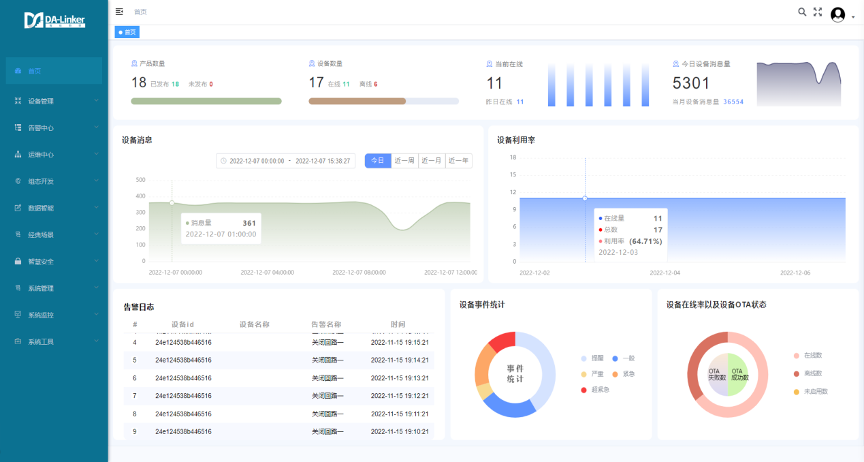Screen dimensions: 864x462
Task: Click the 设备管理 sidebar icon
Action: pyautogui.click(x=18, y=101)
